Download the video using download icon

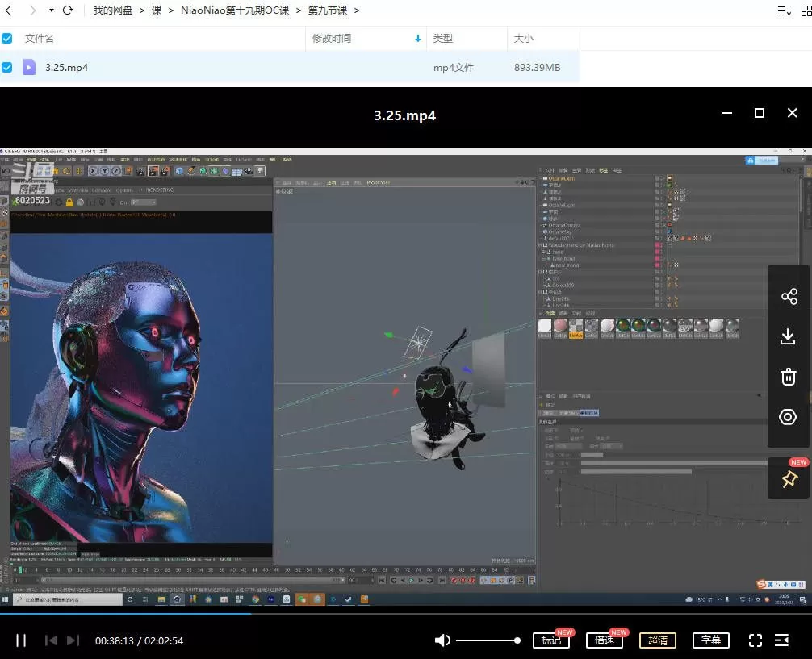[789, 336]
